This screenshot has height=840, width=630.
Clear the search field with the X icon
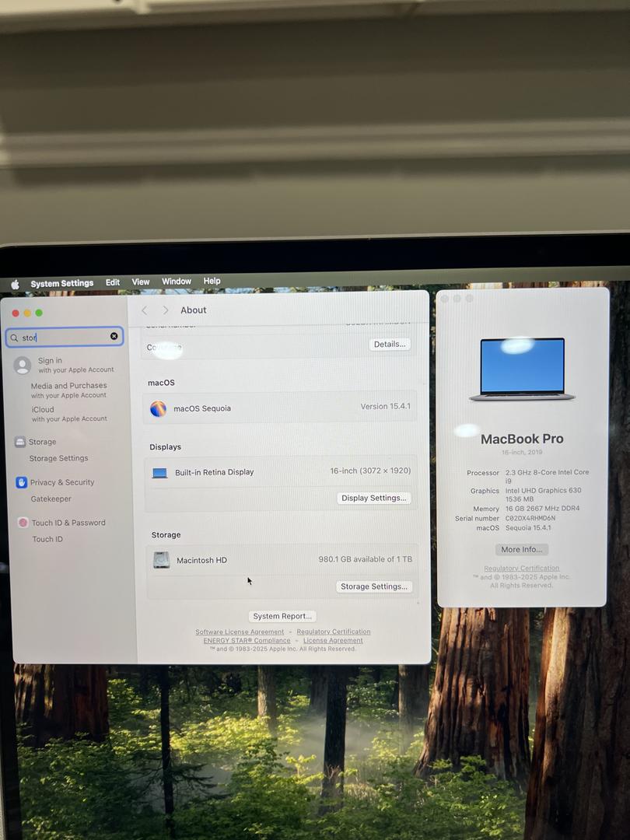[114, 336]
